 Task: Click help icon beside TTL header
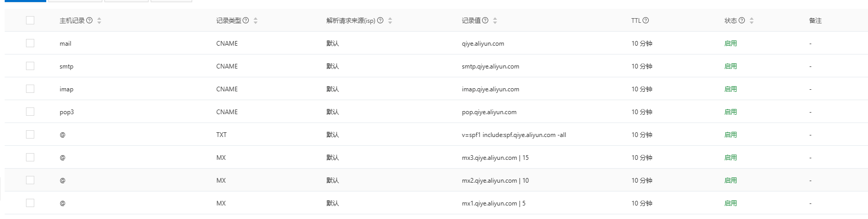click(x=646, y=21)
